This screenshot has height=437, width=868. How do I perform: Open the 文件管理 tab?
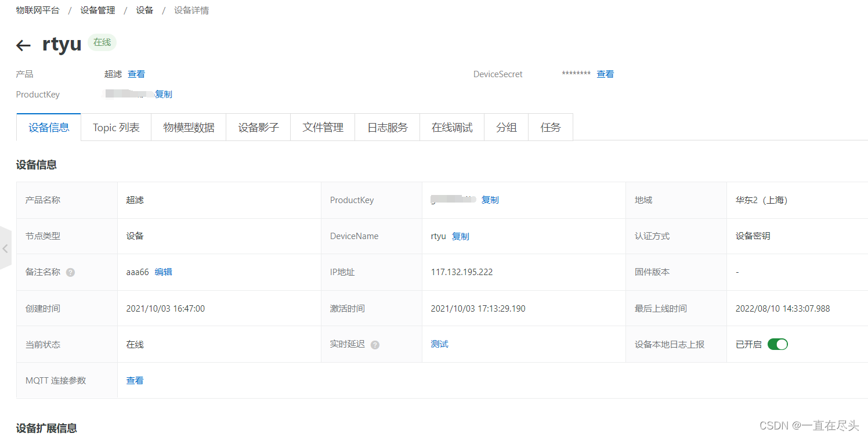tap(323, 127)
